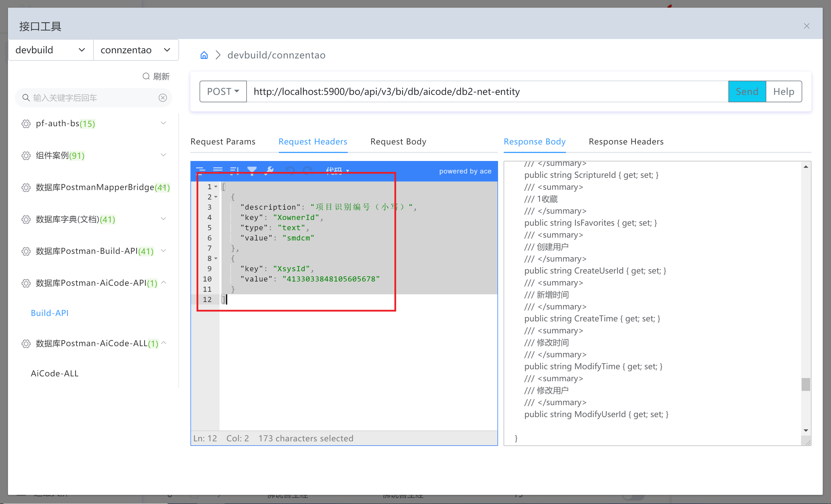Click the response scrollbar down arrow

pos(806,430)
